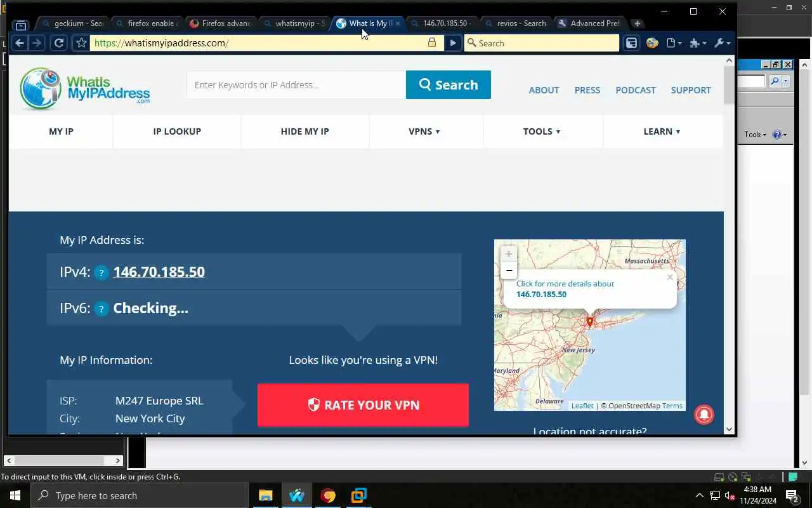This screenshot has height=508, width=812.
Task: Go forward with the browser forward arrow
Action: point(37,43)
